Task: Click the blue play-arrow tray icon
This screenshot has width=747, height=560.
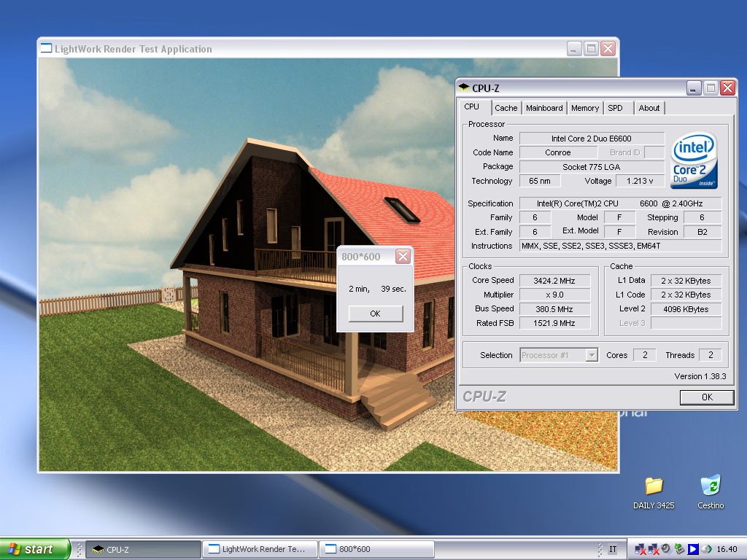Action: point(693,549)
